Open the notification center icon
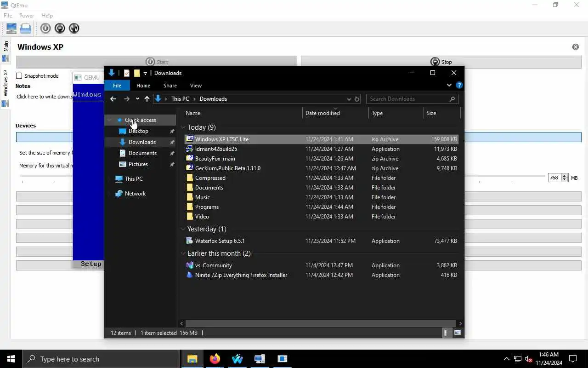This screenshot has width=588, height=368. click(573, 359)
